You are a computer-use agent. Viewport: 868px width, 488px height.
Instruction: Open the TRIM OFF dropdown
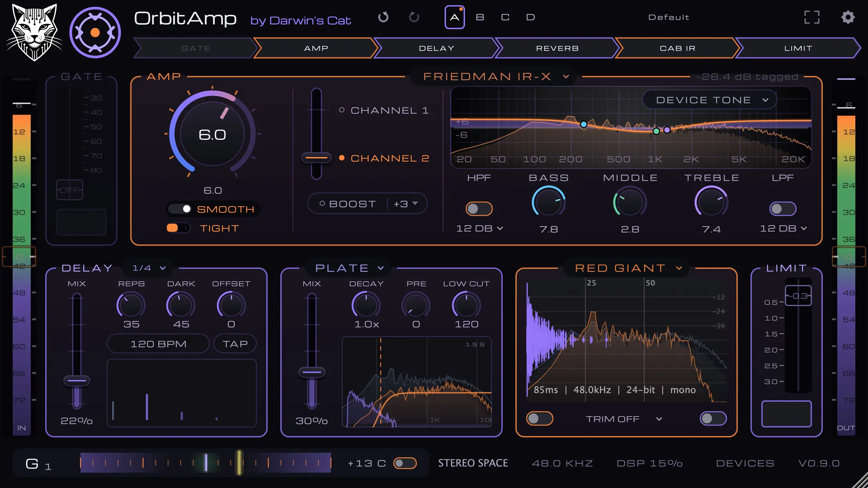pyautogui.click(x=624, y=419)
